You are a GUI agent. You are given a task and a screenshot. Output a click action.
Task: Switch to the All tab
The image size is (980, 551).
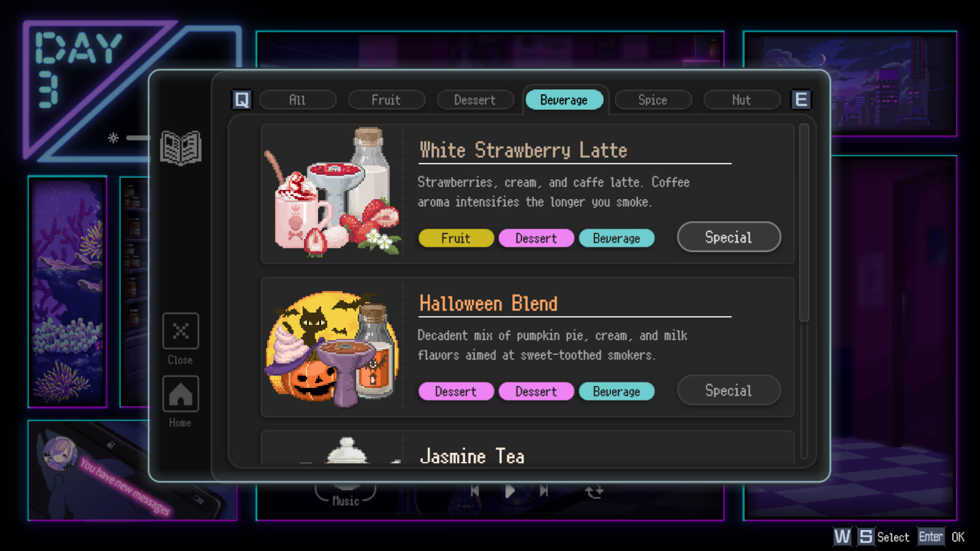click(298, 100)
